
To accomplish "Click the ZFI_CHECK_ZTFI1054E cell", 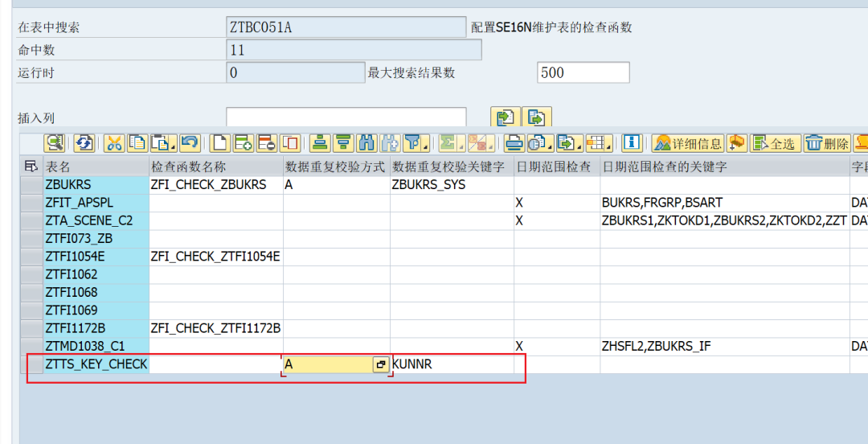I will coord(216,257).
